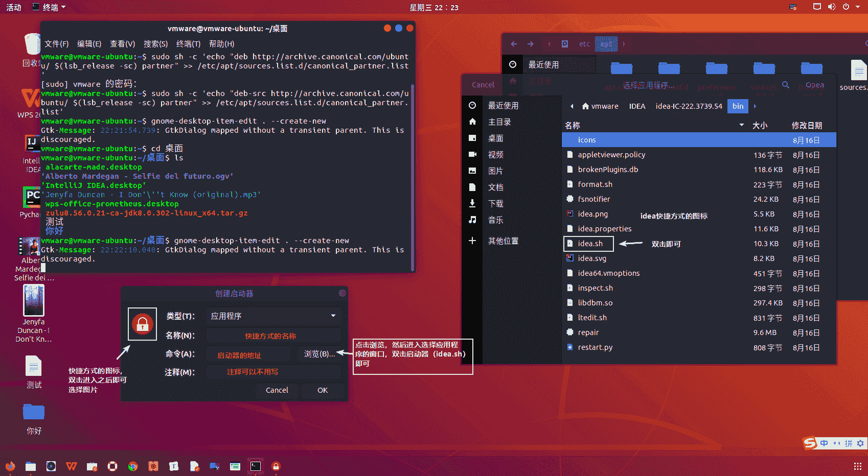Screen dimensions: 868x476
Task: Click the 名称 shortcut name field
Action: (x=273, y=336)
